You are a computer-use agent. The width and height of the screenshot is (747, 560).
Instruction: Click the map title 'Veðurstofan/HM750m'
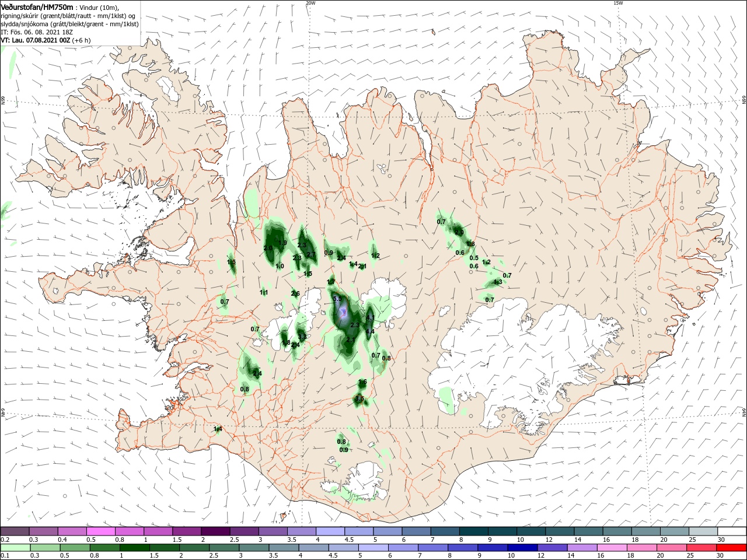(x=37, y=6)
